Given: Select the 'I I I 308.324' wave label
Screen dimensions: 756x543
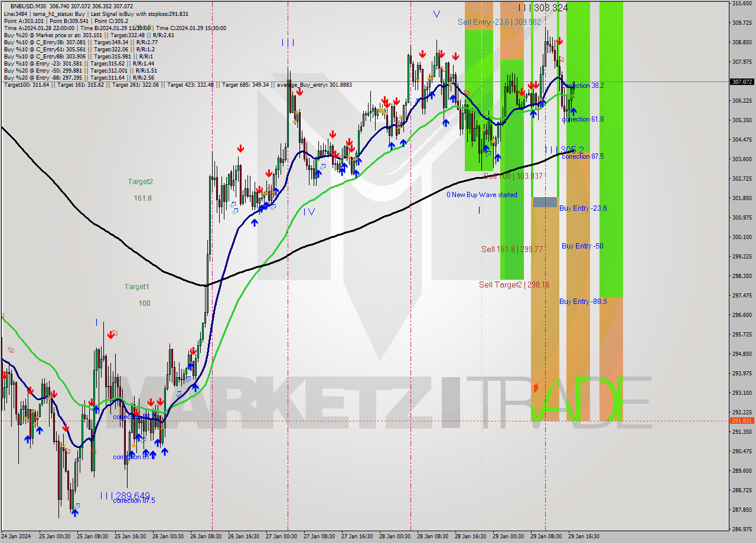Looking at the screenshot, I should point(543,8).
